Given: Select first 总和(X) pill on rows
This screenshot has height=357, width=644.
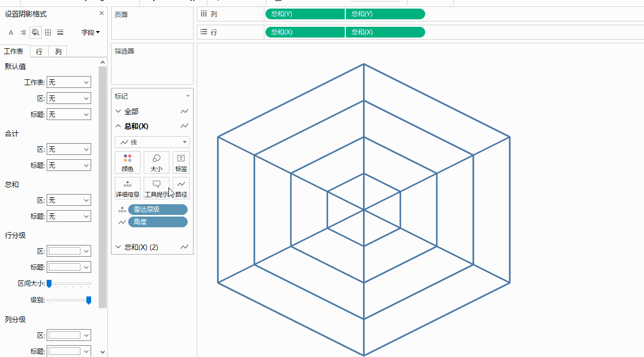Looking at the screenshot, I should tap(305, 32).
